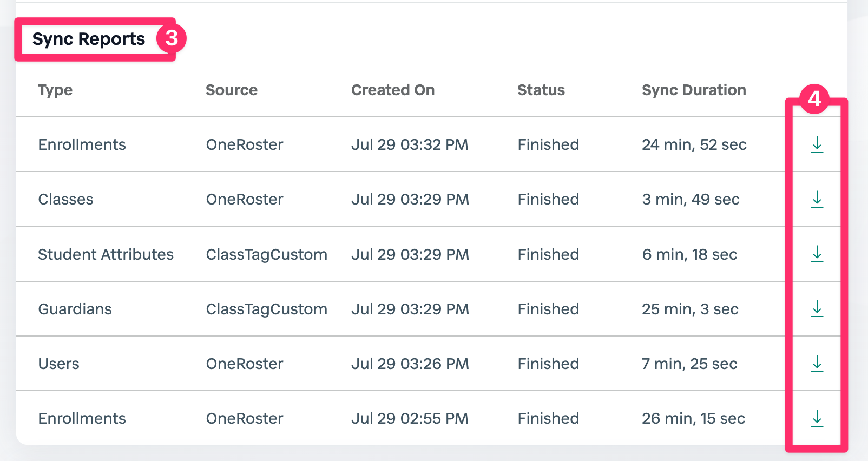Click the Source column header
Screen dimensions: 868x461
tap(232, 90)
